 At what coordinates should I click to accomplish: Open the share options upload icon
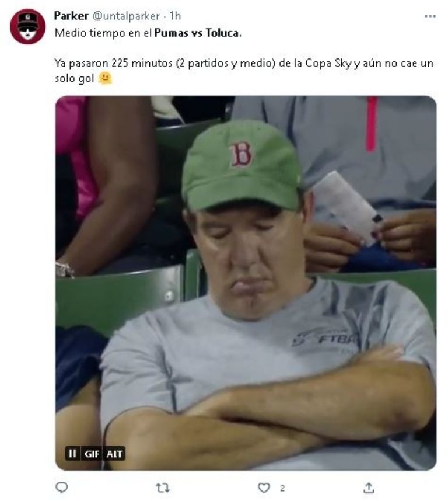(x=369, y=488)
